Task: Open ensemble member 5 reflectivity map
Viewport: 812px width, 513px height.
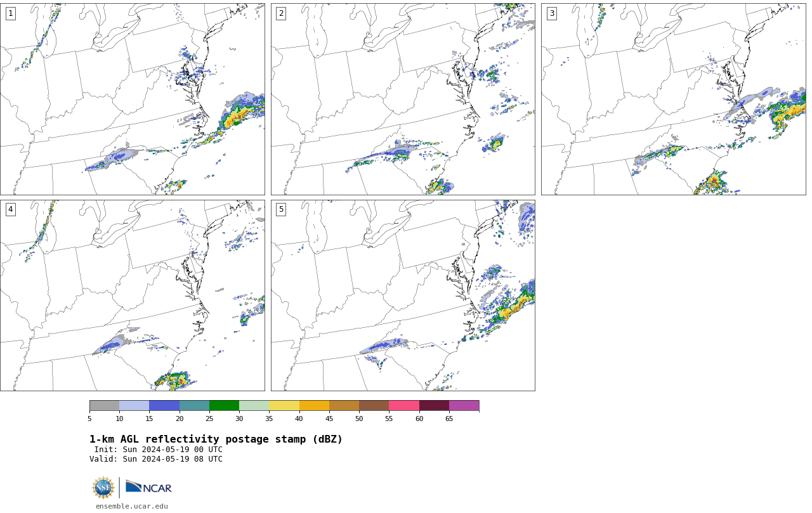Action: point(403,295)
